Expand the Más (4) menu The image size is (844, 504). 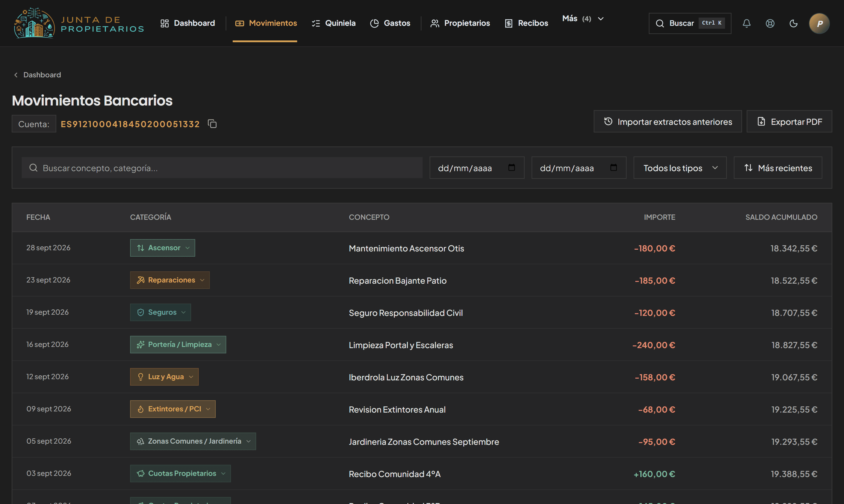coord(583,19)
